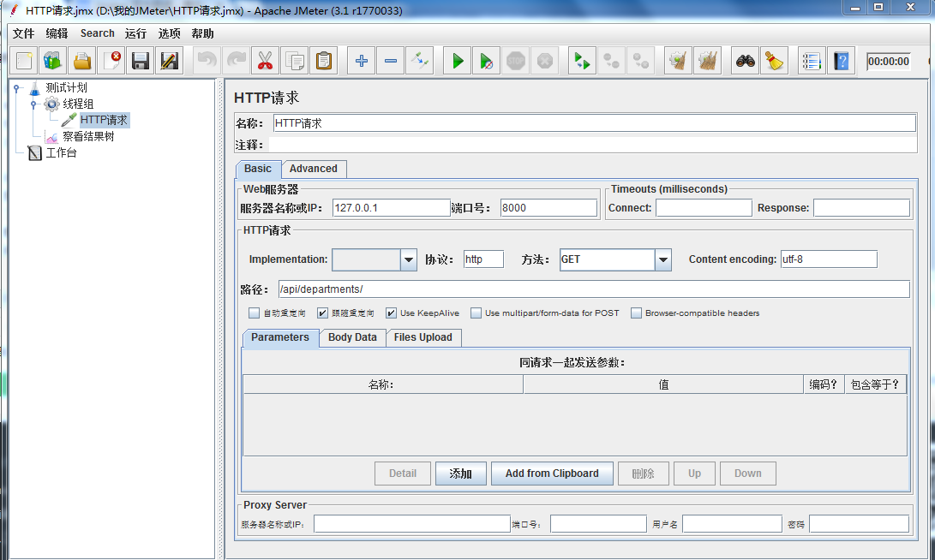Click the 包含等于? column header
Viewport: 935px width, 560px height.
[x=875, y=384]
